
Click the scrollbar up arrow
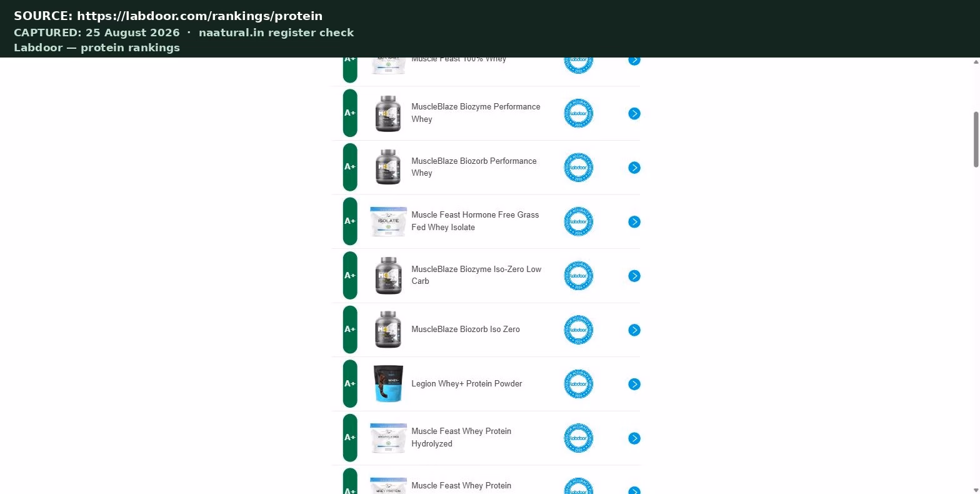976,62
